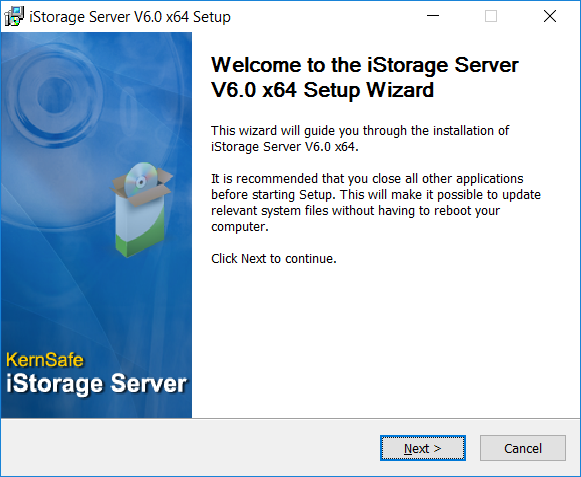
Task: Click the software box icon in banner
Action: [141, 209]
